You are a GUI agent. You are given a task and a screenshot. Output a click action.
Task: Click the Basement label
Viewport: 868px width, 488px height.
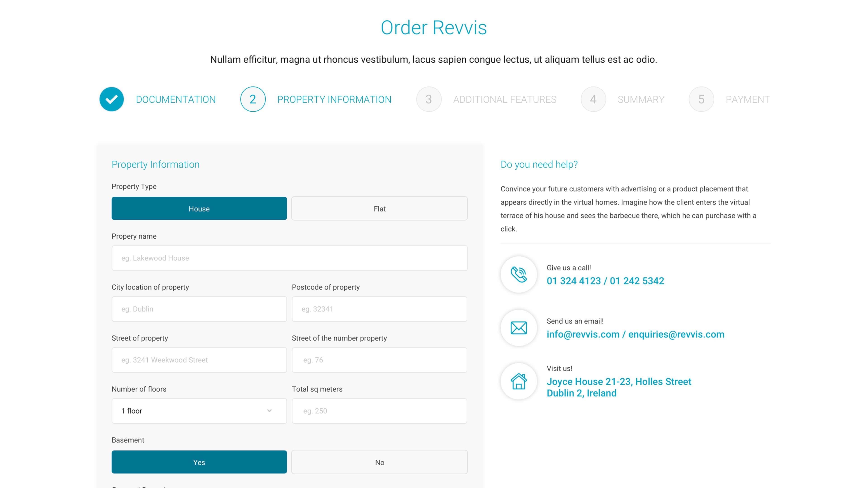[x=128, y=440]
